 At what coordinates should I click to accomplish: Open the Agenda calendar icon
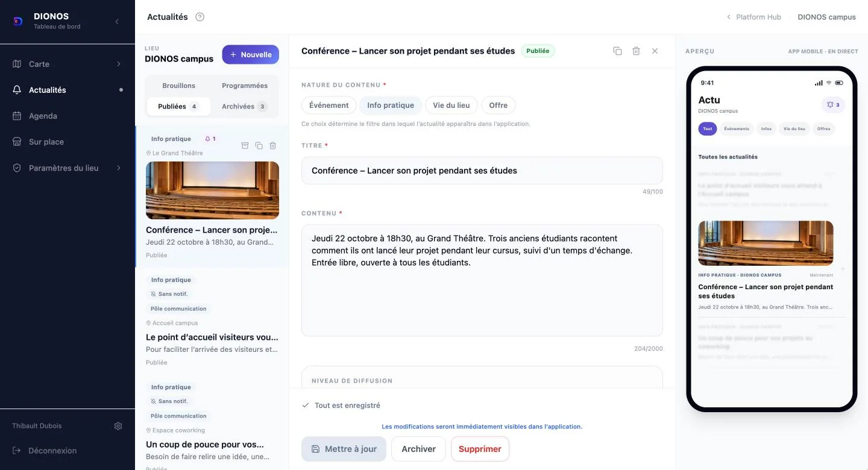click(17, 116)
